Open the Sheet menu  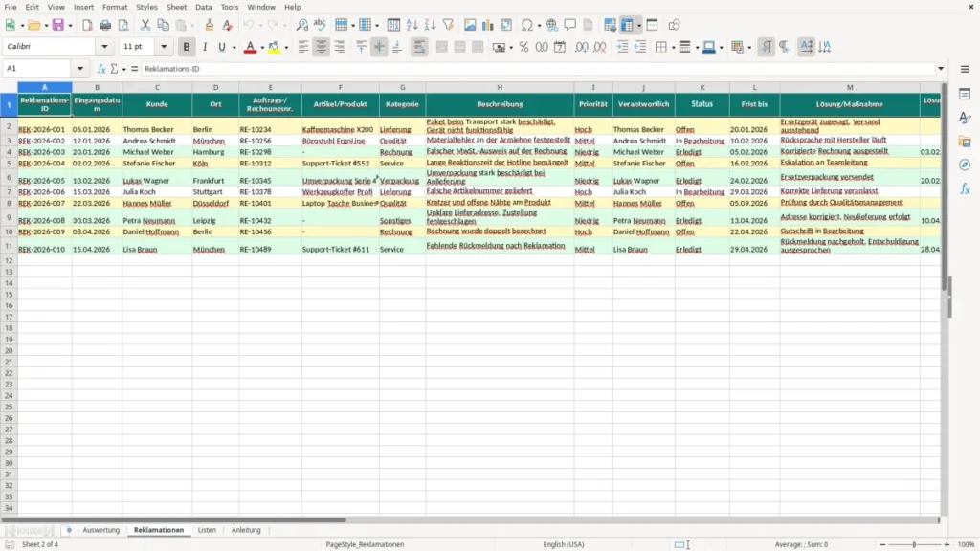click(x=176, y=7)
